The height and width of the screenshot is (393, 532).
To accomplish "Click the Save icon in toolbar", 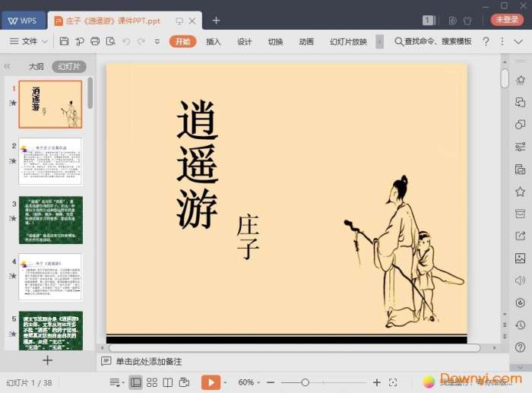I will click(x=64, y=41).
